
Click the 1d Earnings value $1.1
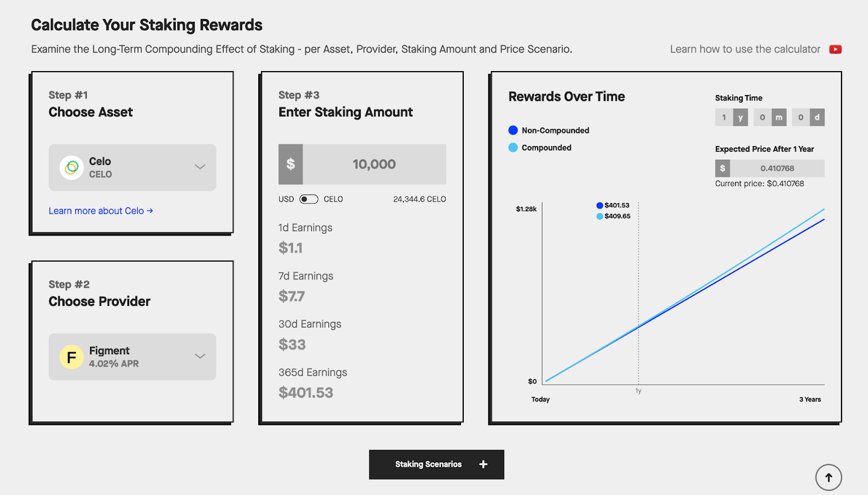[x=291, y=248]
